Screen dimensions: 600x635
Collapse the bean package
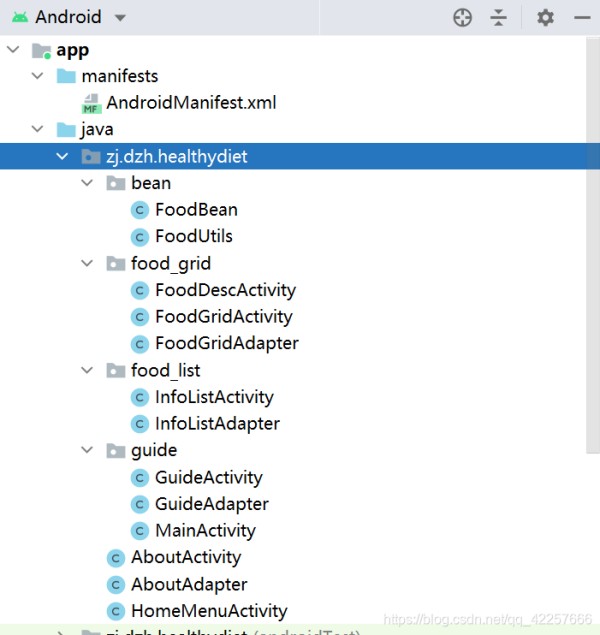87,183
